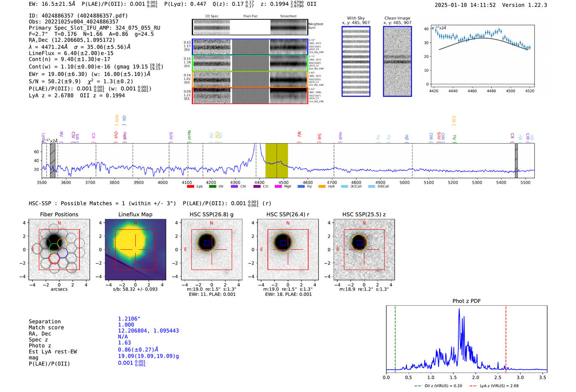Click the hatched grey band near 3550 Å

coord(53,160)
